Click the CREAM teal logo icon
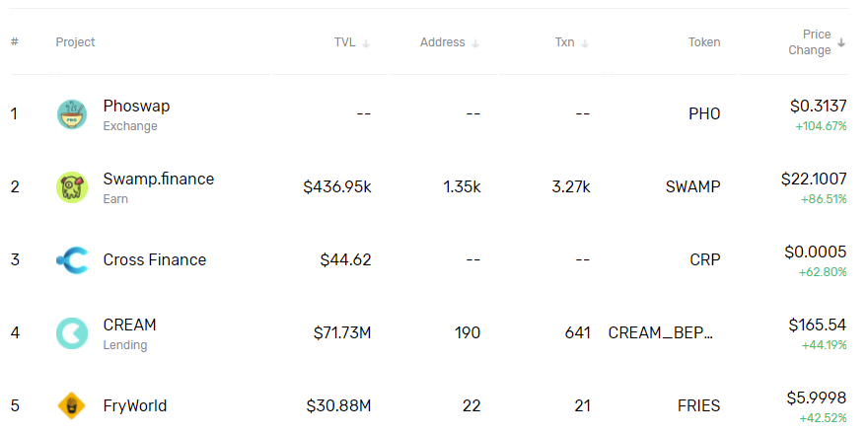 pyautogui.click(x=72, y=333)
